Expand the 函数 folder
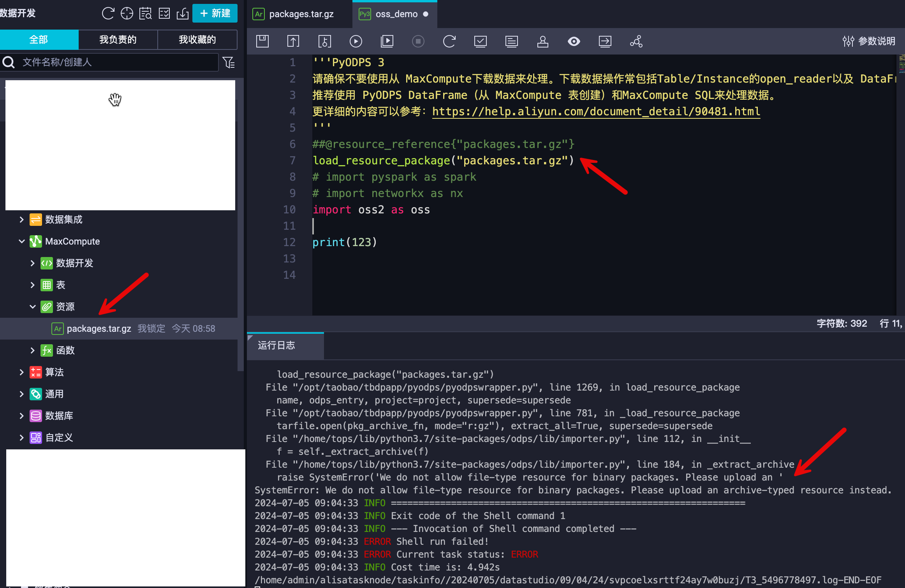 point(33,350)
